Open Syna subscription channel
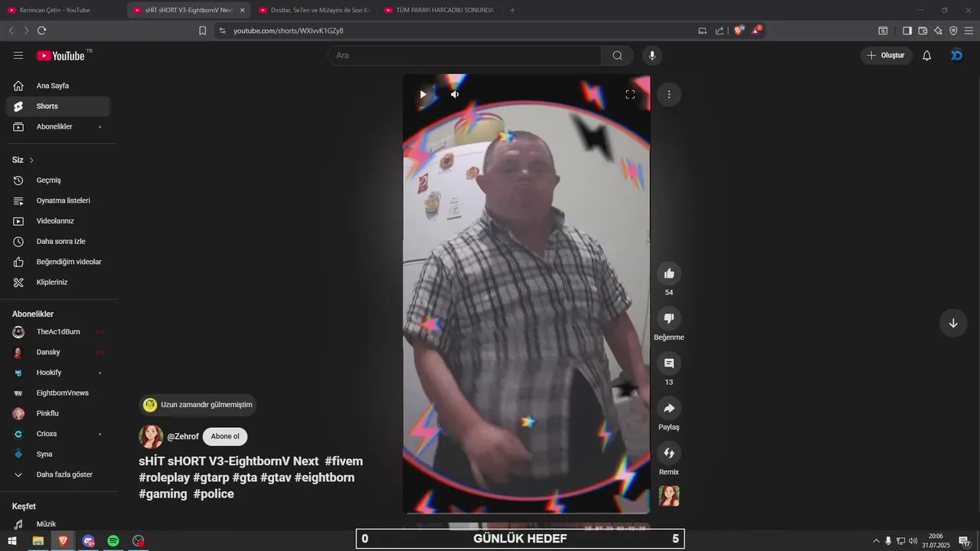The height and width of the screenshot is (551, 980). [x=58, y=454]
